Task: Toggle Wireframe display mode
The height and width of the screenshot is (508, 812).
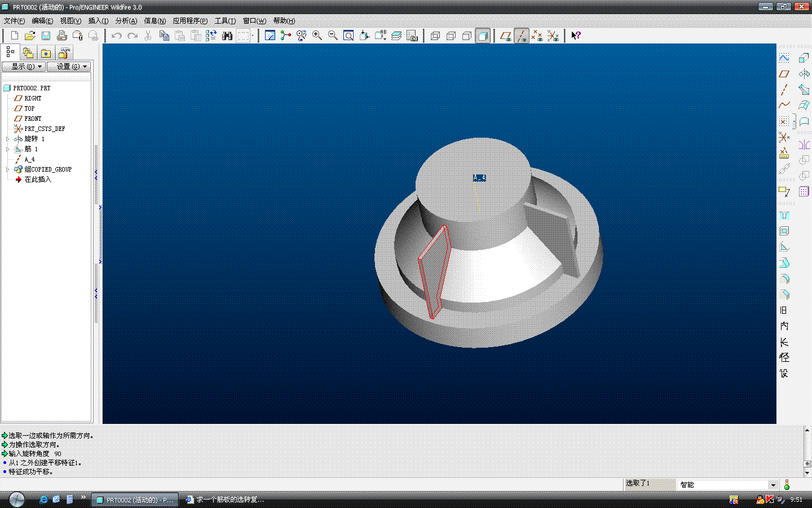Action: click(x=435, y=36)
